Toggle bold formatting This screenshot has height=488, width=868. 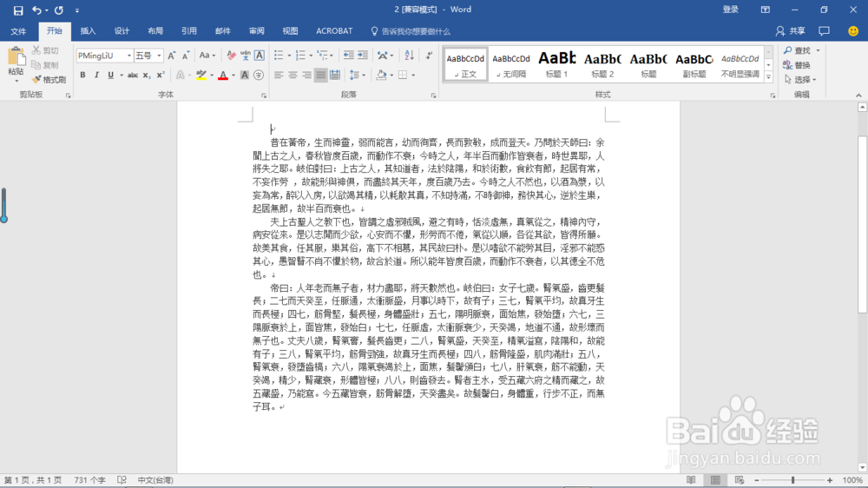point(82,76)
